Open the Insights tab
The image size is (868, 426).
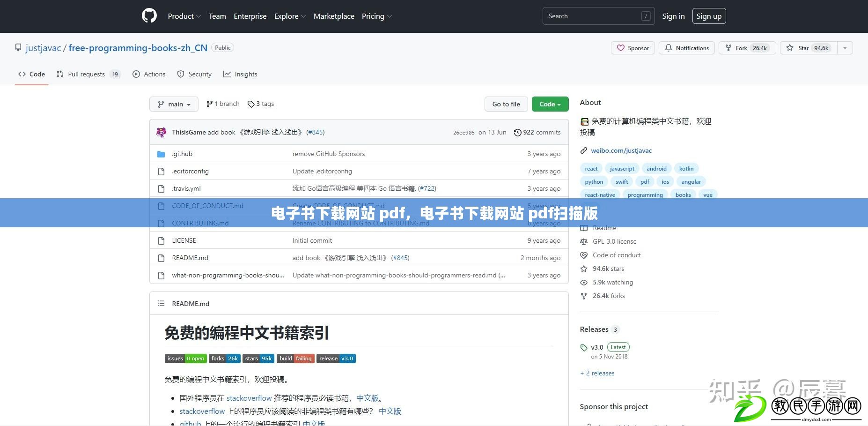[240, 74]
